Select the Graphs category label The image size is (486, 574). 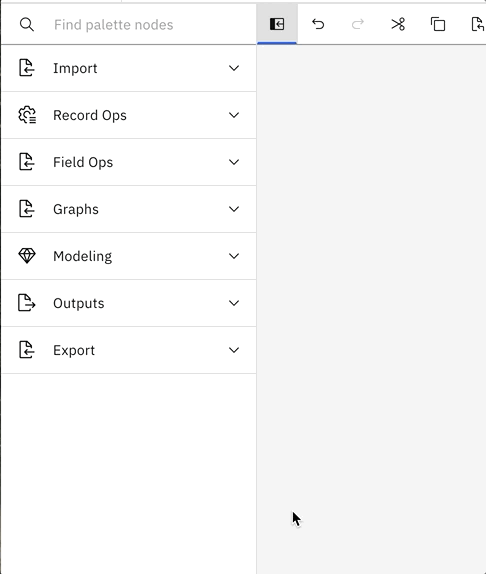pos(76,209)
